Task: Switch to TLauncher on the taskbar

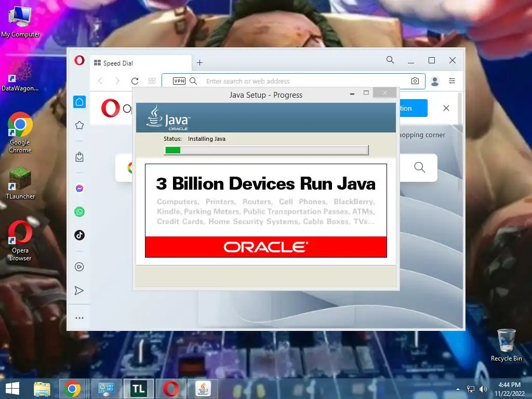Action: (138, 389)
